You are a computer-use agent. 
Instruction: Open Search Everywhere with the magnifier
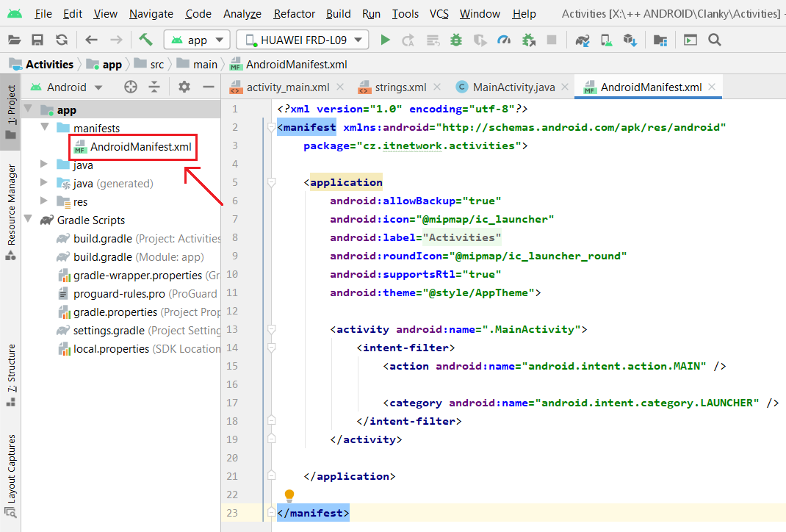[715, 40]
